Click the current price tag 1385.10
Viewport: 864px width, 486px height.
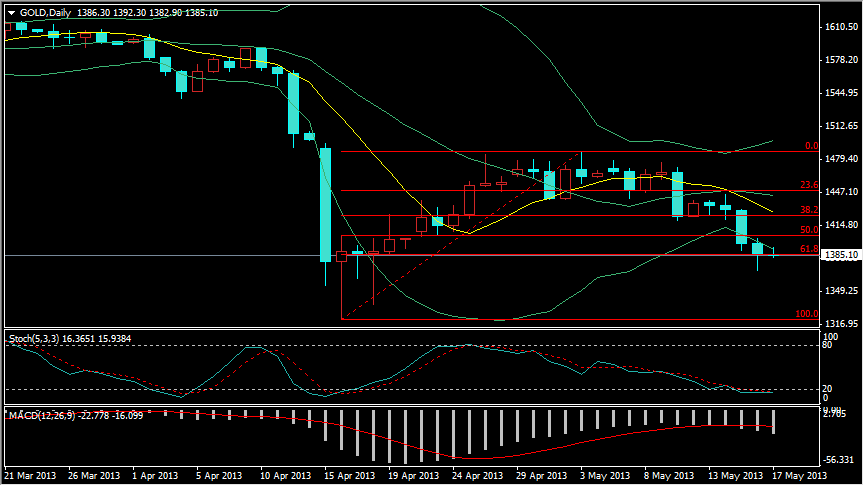click(x=841, y=256)
